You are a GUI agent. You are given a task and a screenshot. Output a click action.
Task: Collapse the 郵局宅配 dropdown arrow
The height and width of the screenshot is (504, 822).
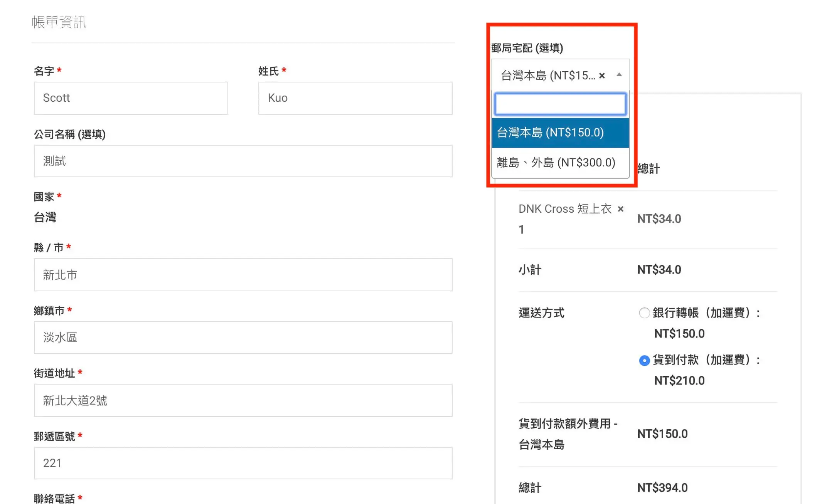619,75
